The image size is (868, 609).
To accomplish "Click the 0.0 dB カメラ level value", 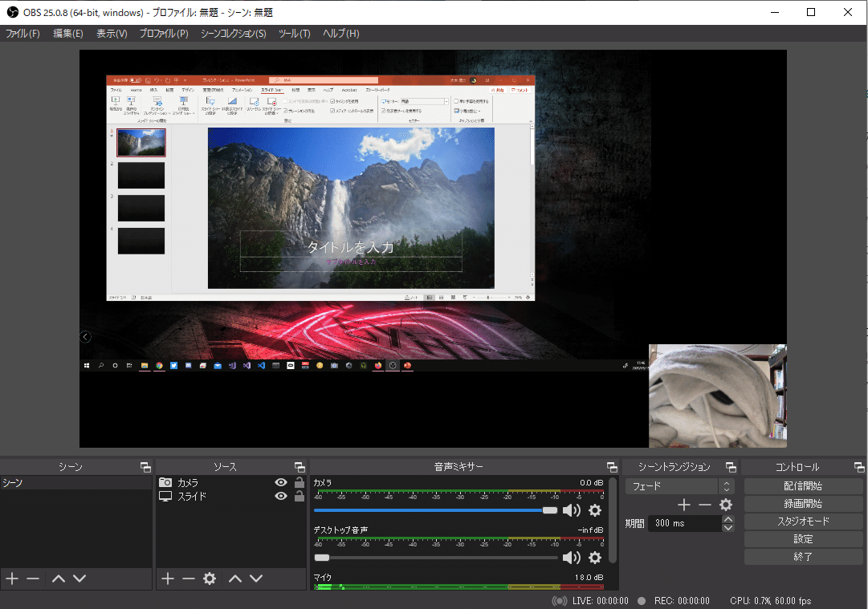I will click(x=591, y=483).
